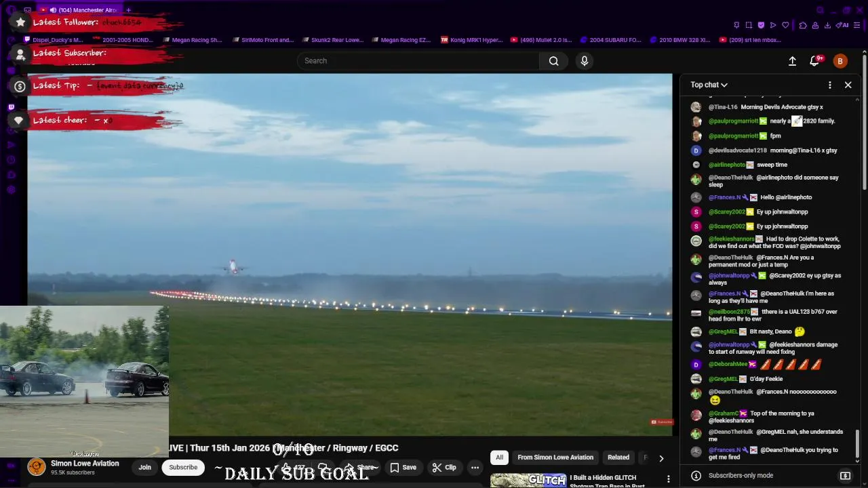Open the SiriMoto Front and... bookmark
868x488 pixels.
(262, 40)
